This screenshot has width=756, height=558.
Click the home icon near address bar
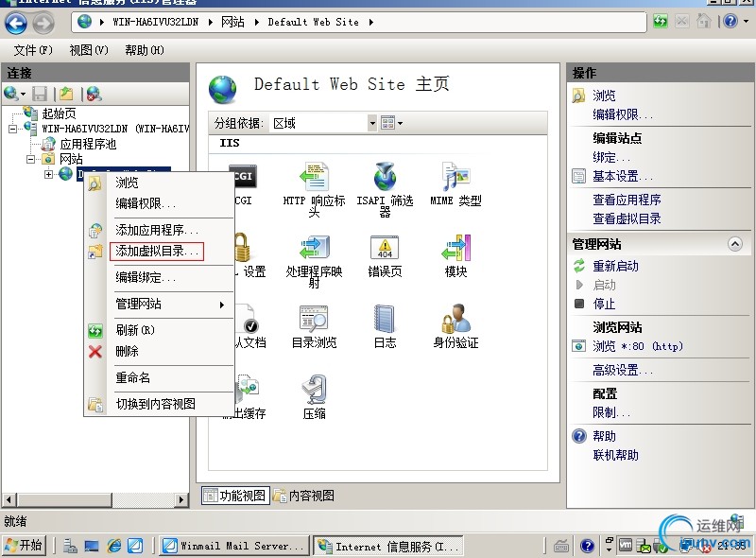[x=704, y=21]
